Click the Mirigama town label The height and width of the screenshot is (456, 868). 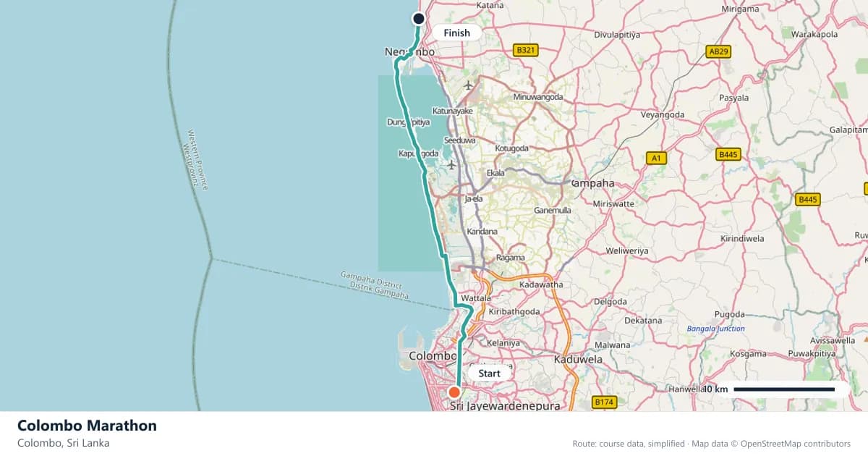pos(741,9)
